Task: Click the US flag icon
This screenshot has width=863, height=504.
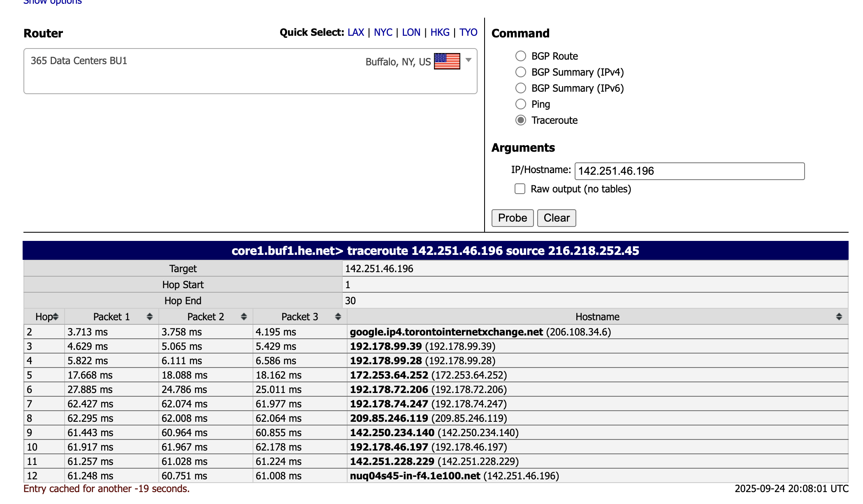Action: tap(447, 61)
